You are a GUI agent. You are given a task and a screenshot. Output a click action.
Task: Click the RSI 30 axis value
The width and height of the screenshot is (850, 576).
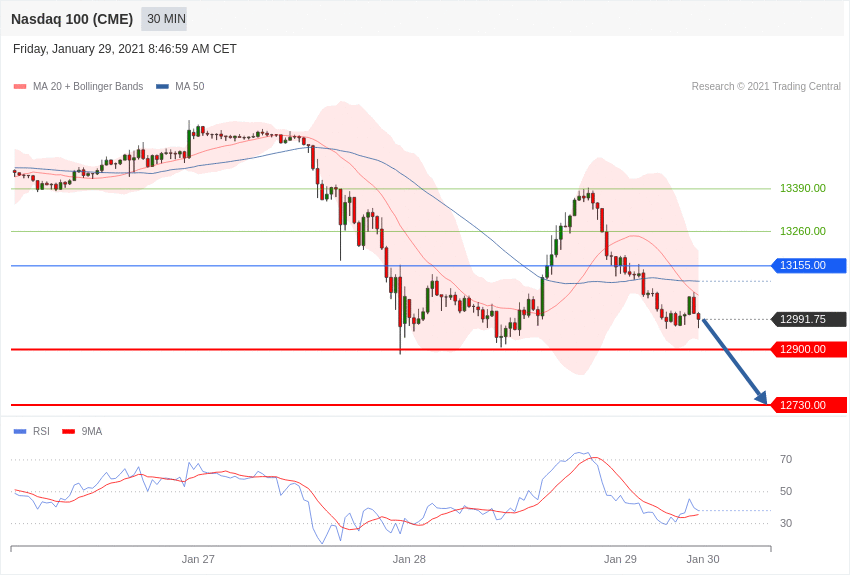click(786, 523)
